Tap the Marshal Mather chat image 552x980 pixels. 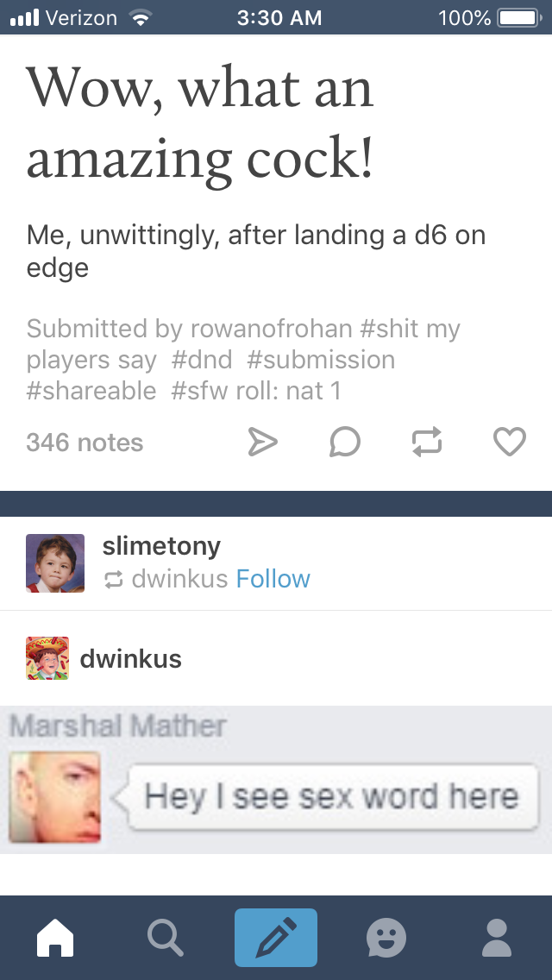(x=276, y=779)
